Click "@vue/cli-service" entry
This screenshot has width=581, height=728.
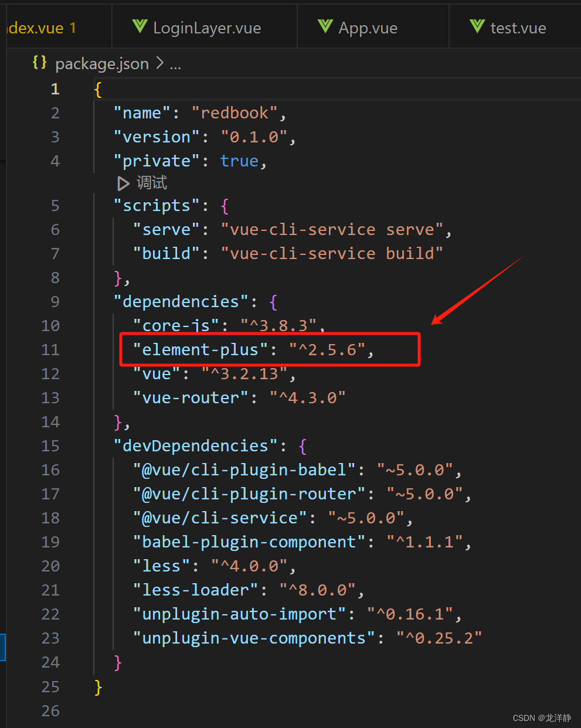point(273,518)
